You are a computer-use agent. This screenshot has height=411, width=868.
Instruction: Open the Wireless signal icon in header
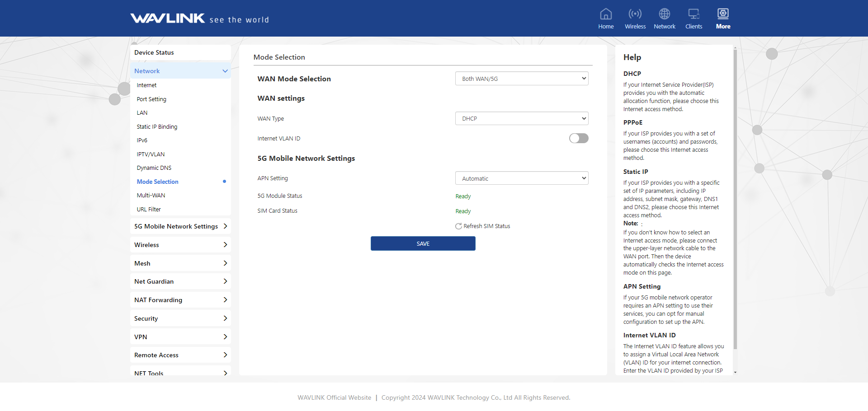[635, 14]
